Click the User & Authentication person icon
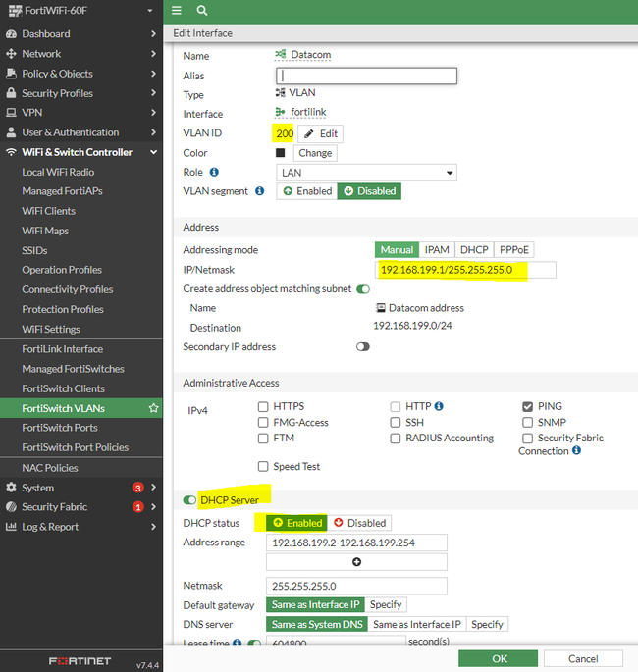This screenshot has height=672, width=638. tap(12, 132)
